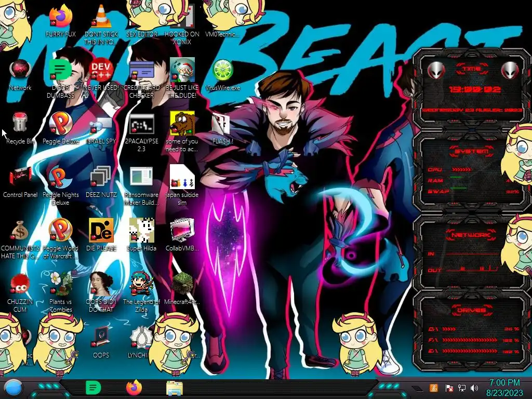Click the taskbar clock showing 7:00 PM
Viewport: 532px width, 399px height.
[504, 388]
